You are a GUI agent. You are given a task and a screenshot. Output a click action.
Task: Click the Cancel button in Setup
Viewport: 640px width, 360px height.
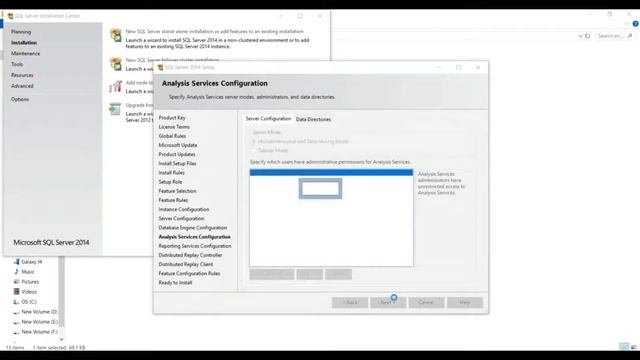pos(426,302)
